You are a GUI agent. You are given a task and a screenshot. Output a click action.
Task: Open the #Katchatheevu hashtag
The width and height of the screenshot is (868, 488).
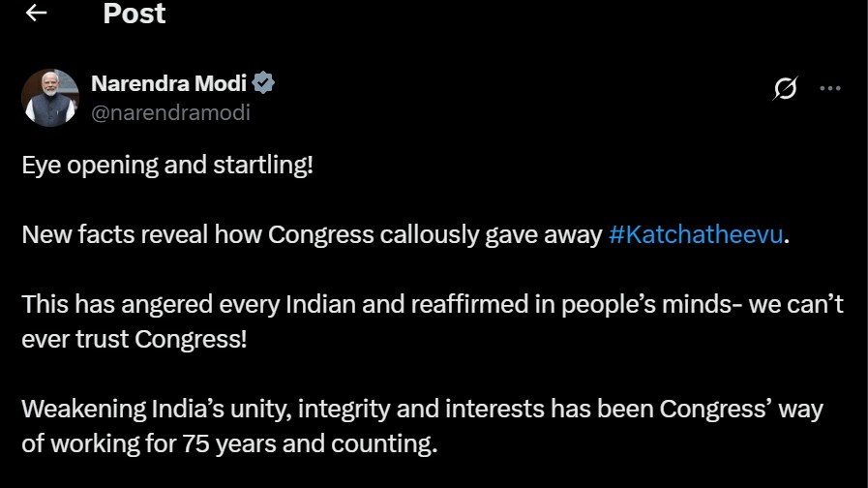tap(695, 235)
